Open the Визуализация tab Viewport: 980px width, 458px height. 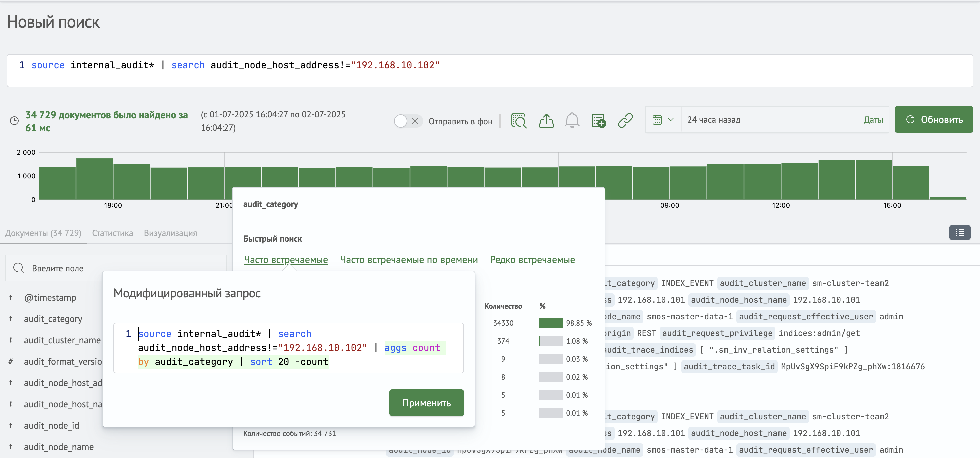[170, 233]
